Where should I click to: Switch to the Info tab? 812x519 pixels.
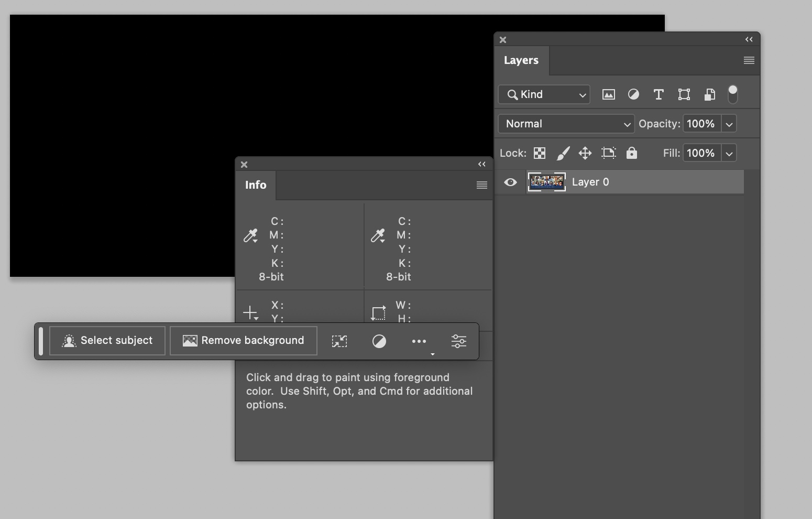pyautogui.click(x=256, y=185)
